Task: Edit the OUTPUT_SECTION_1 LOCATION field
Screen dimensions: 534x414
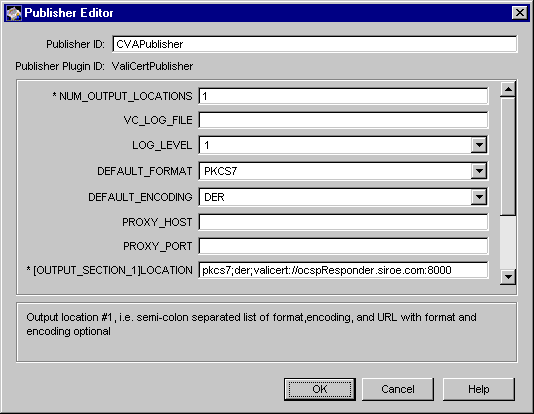Action: [x=343, y=270]
